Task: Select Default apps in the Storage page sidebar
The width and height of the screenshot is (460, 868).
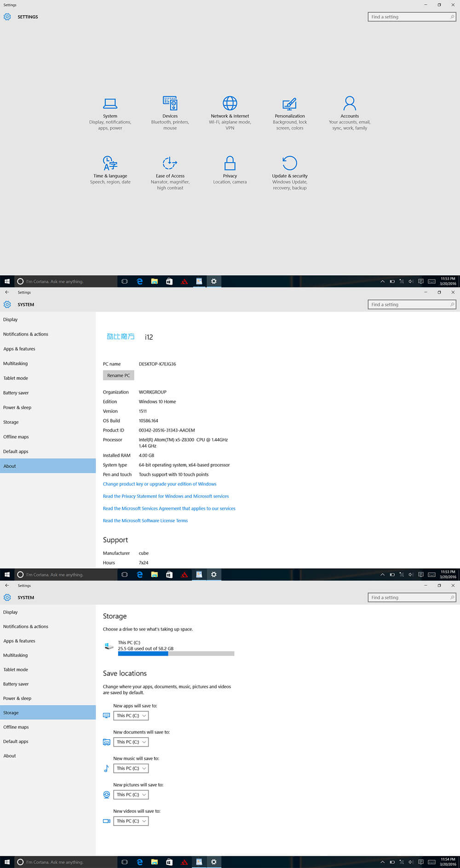Action: [48, 741]
